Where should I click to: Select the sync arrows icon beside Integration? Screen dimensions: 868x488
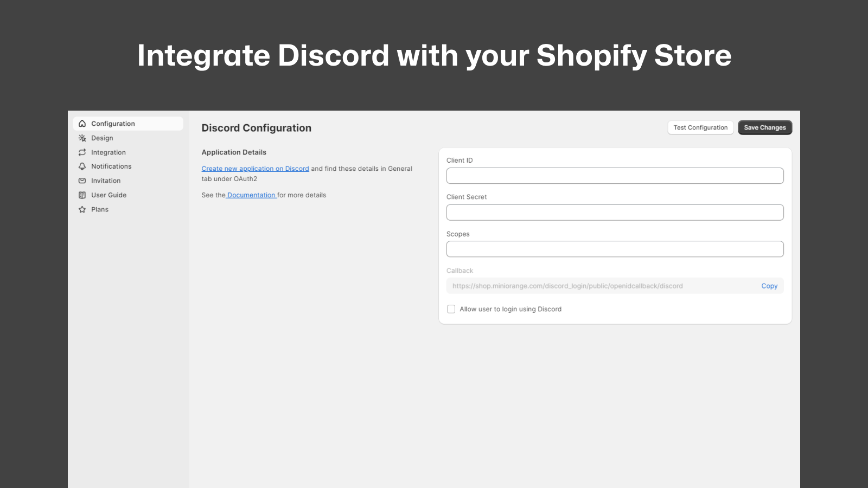tap(82, 152)
